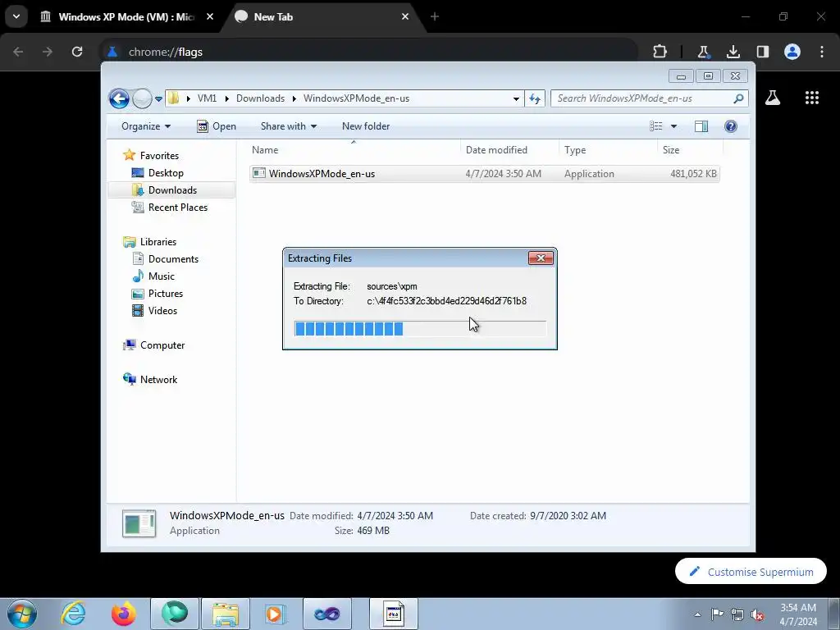Viewport: 840px width, 630px height.
Task: Launch Internet Explorer from taskbar
Action: point(73,614)
